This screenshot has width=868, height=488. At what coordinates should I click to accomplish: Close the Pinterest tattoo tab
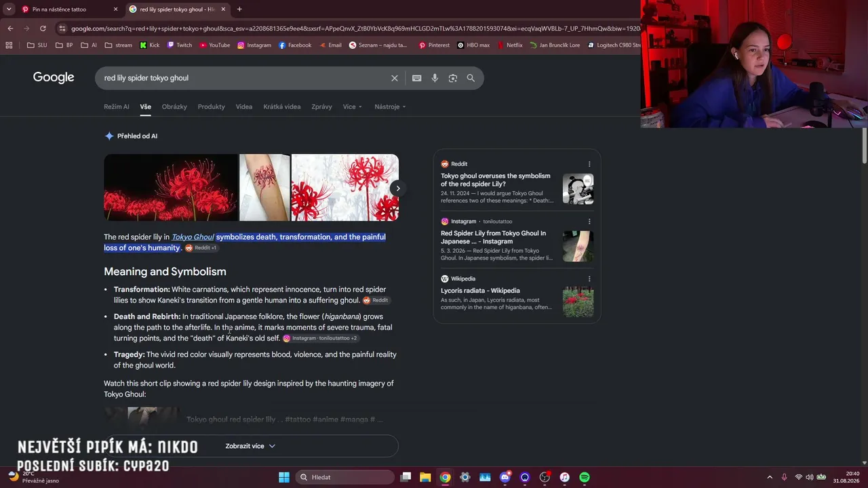click(115, 9)
